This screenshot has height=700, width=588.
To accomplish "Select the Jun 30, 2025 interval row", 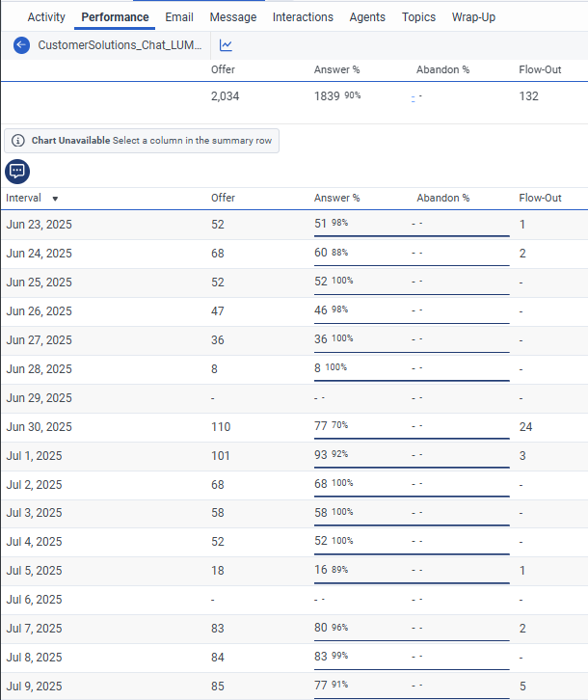I will (x=39, y=427).
